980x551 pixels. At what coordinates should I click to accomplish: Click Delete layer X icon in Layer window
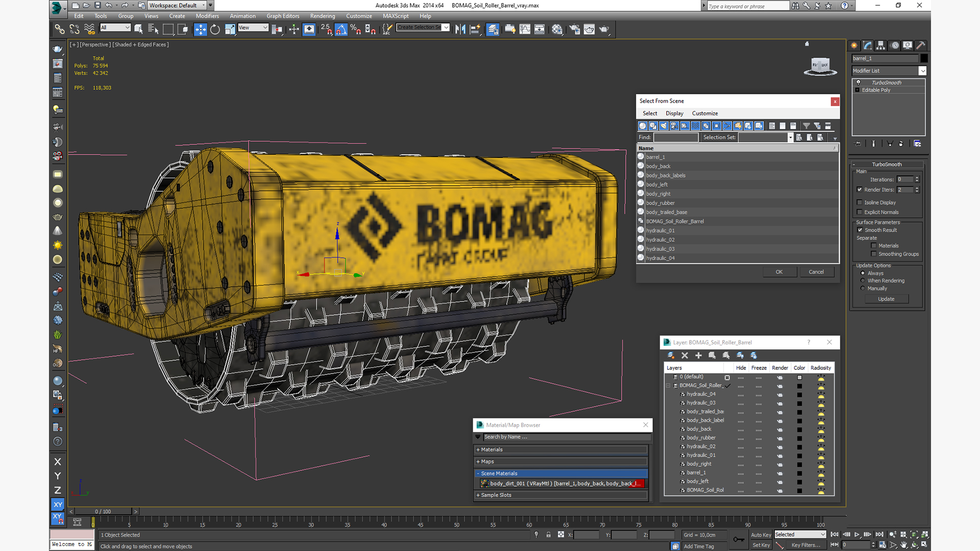(685, 355)
